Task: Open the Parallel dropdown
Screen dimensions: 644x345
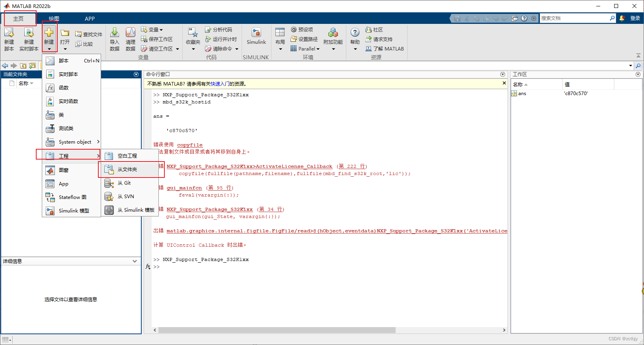Action: click(x=305, y=49)
